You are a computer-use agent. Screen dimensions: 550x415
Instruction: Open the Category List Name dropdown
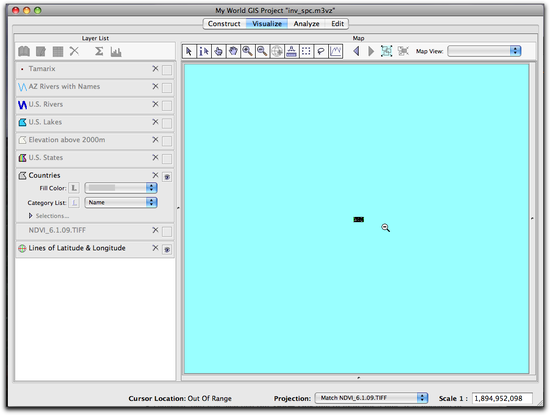[x=121, y=202]
